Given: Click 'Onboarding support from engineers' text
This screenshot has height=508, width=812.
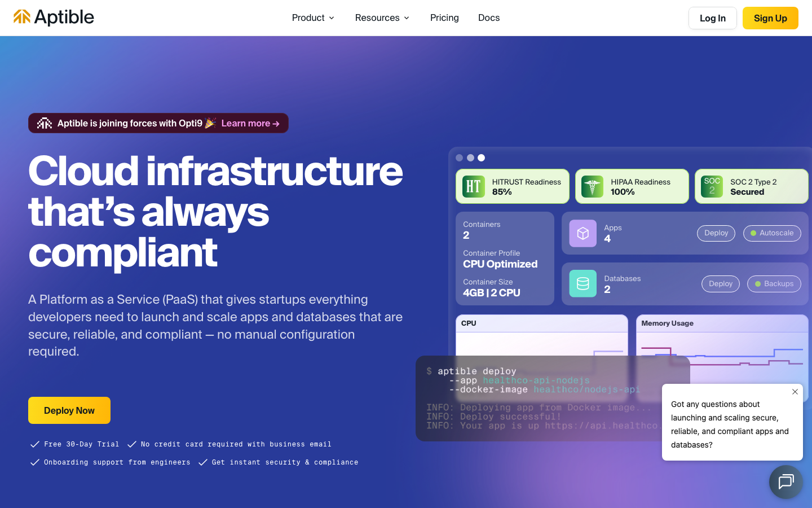Looking at the screenshot, I should [117, 462].
